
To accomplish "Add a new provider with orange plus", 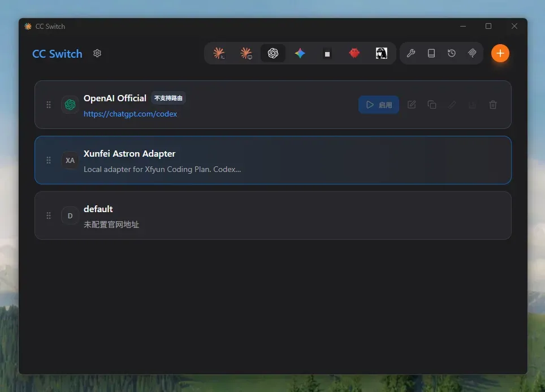I will (500, 53).
